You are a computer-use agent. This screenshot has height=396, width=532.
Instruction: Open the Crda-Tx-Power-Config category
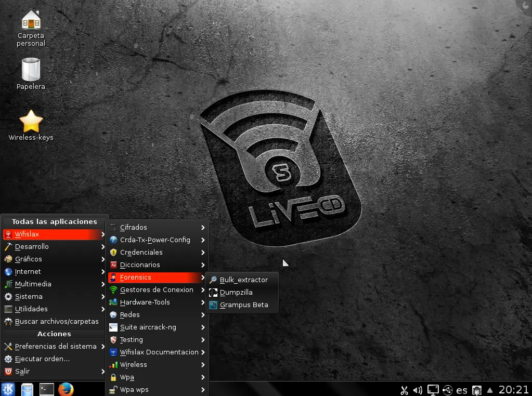click(158, 240)
